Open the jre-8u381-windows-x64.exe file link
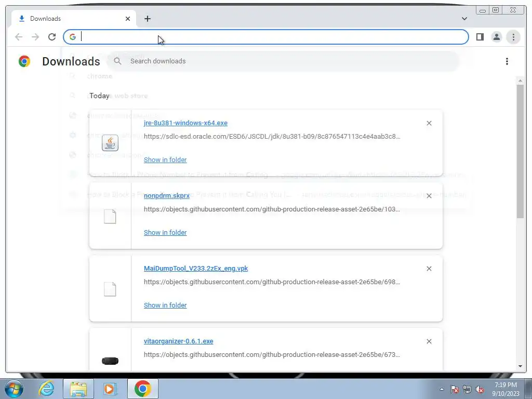This screenshot has height=399, width=532. [x=185, y=123]
